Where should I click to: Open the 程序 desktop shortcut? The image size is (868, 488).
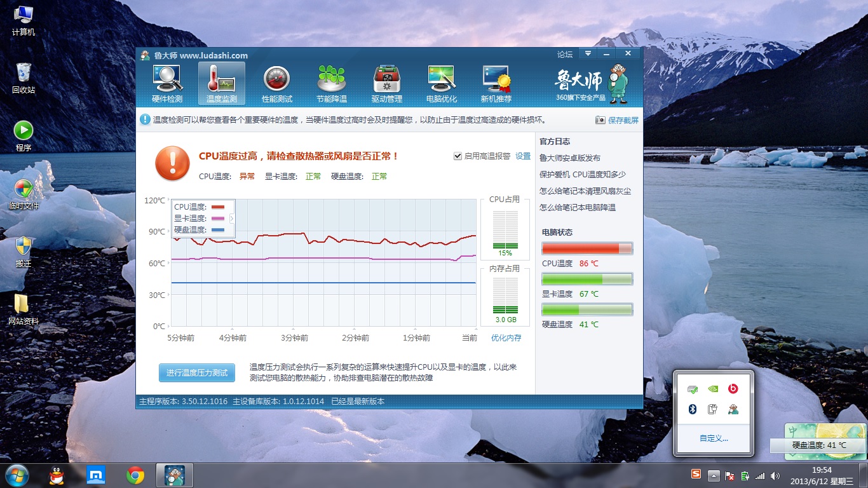click(24, 137)
